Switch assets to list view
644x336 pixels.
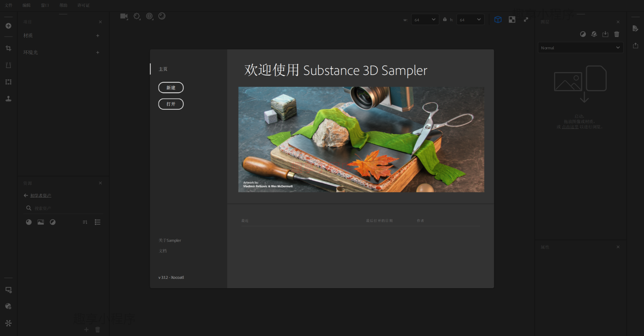pyautogui.click(x=97, y=222)
